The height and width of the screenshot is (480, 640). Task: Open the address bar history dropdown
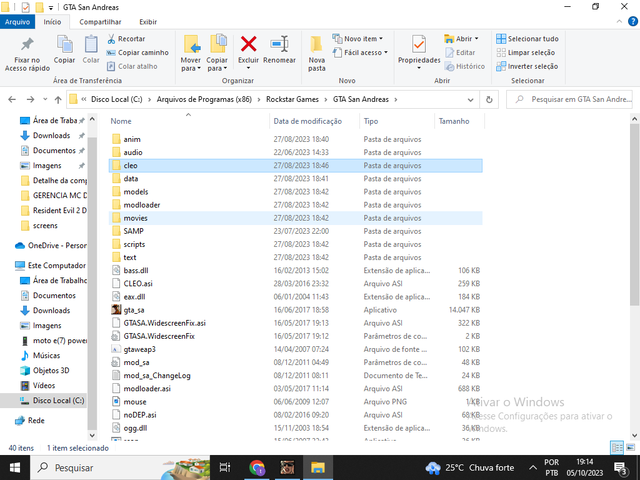tap(470, 100)
